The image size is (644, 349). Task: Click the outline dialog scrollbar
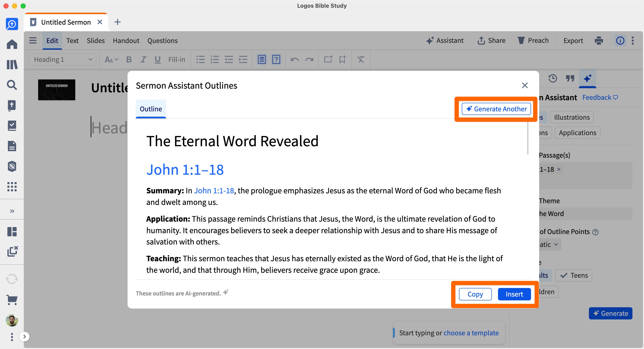[528, 138]
